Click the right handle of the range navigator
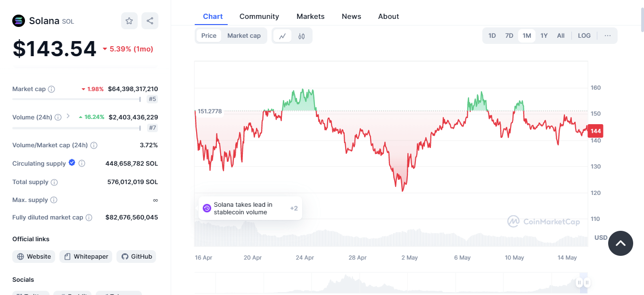The width and height of the screenshot is (644, 295). [x=587, y=283]
